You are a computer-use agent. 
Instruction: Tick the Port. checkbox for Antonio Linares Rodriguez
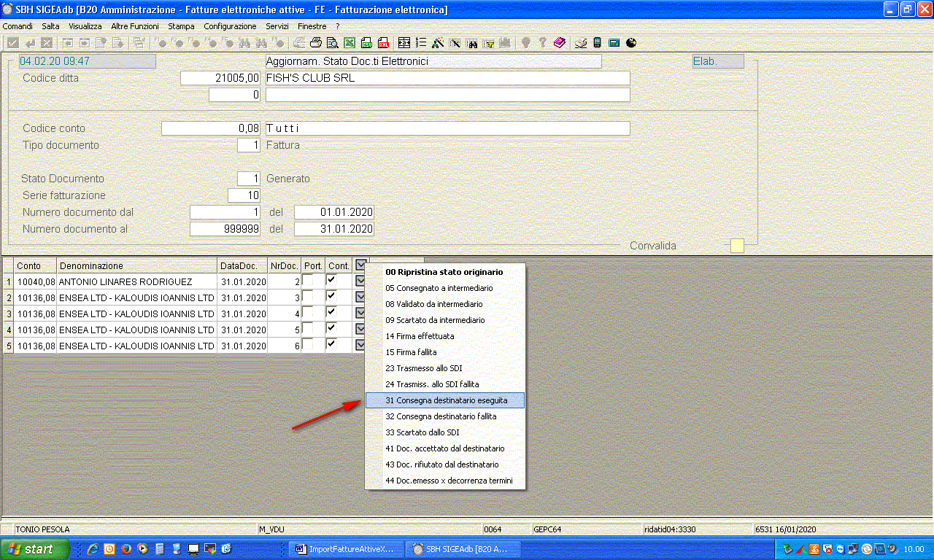tap(309, 281)
